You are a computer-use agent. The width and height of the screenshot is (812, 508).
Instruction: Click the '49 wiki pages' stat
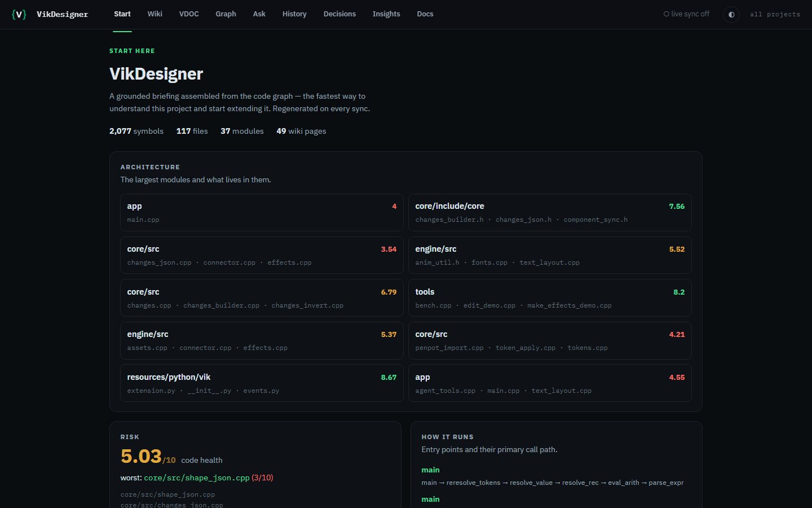coord(301,131)
